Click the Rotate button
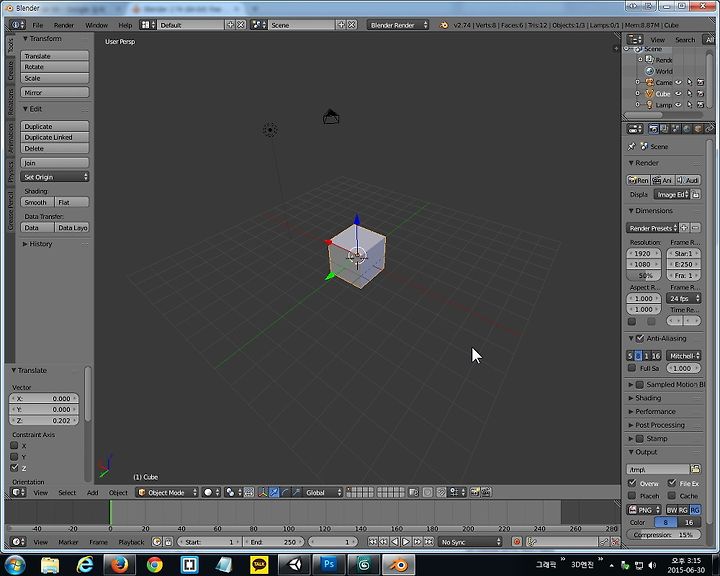This screenshot has width=720, height=576. pos(55,67)
